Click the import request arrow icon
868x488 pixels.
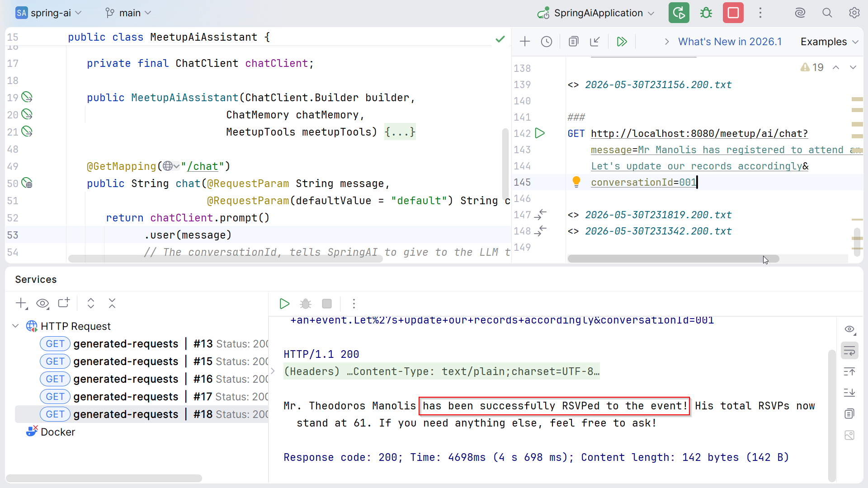tap(595, 42)
